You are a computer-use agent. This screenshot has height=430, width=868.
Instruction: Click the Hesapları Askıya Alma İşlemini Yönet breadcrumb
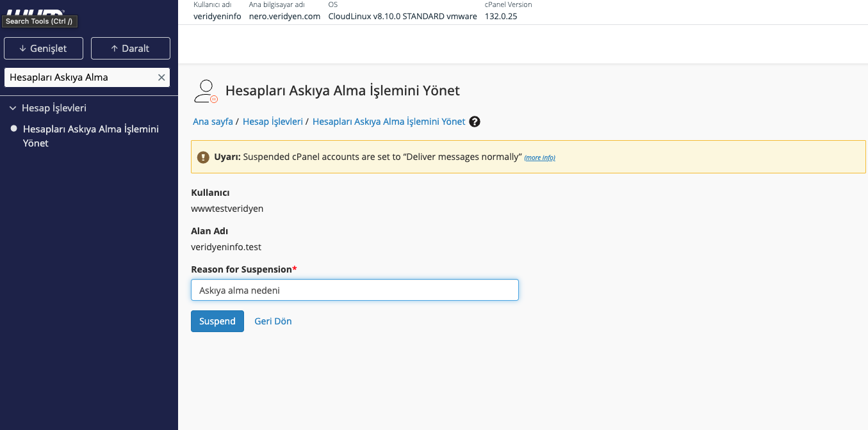click(x=388, y=122)
